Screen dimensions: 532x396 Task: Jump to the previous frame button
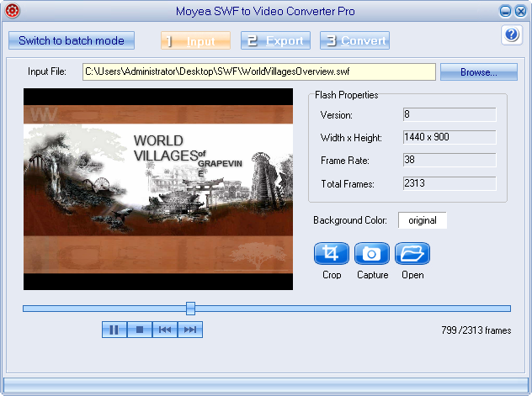click(x=165, y=330)
